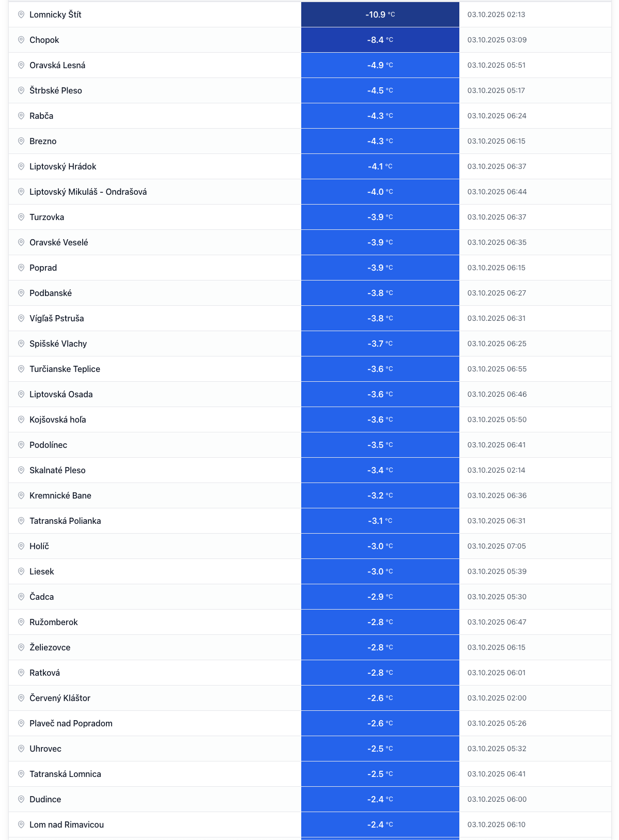This screenshot has height=840, width=619.
Task: Click the -4.0 °C temperature cell
Action: 380,192
